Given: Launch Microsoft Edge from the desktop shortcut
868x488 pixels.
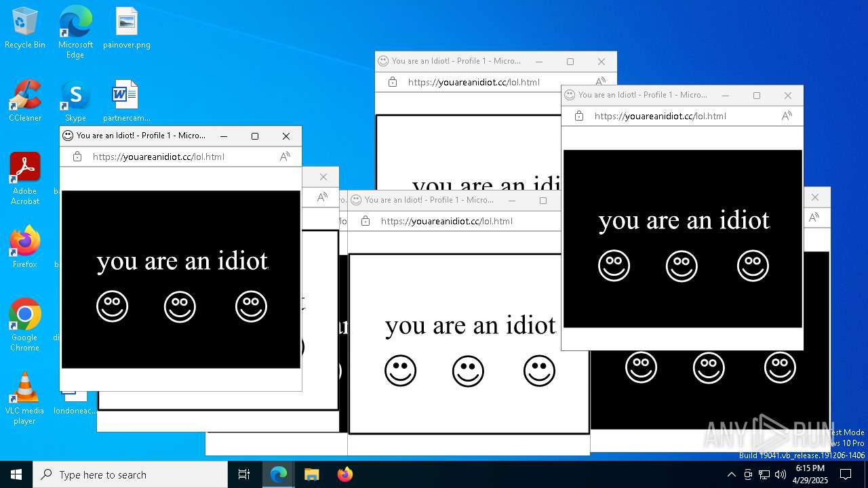Looking at the screenshot, I should coord(75,33).
